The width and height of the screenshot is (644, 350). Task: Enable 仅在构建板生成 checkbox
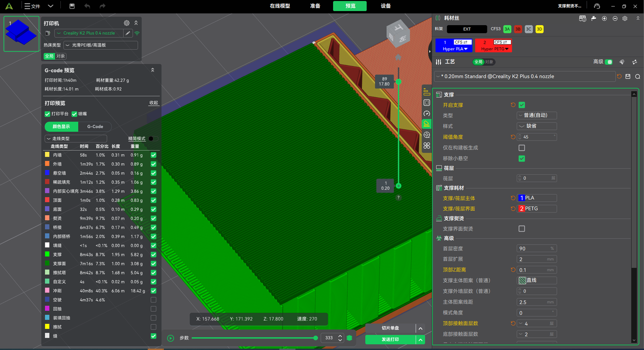tap(522, 148)
